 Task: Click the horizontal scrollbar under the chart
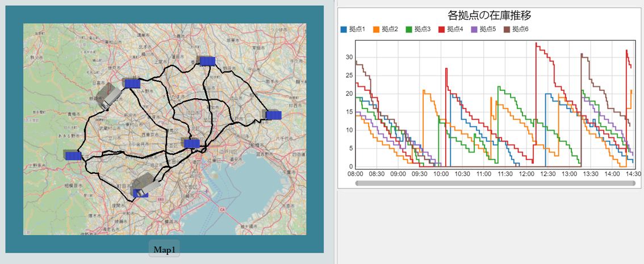coord(494,183)
